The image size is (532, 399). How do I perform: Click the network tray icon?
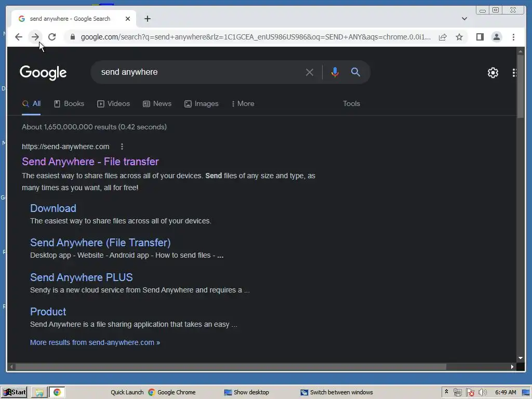click(x=457, y=393)
